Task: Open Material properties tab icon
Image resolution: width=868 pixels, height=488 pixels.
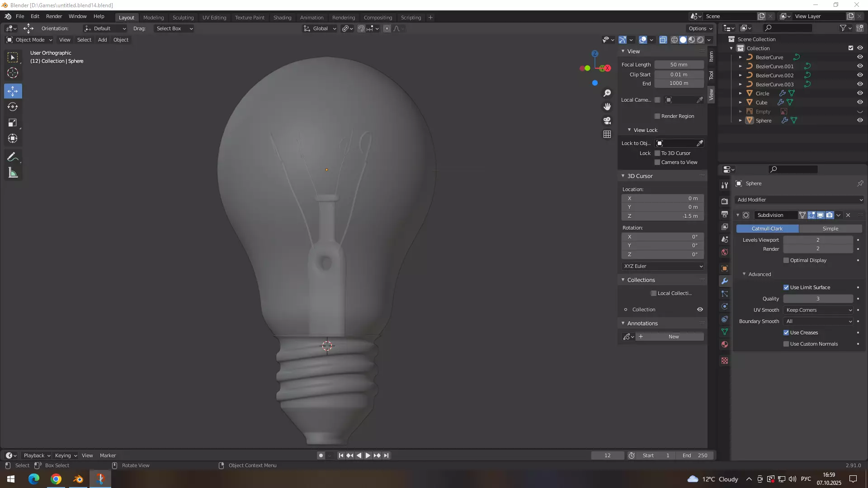Action: coord(725,345)
